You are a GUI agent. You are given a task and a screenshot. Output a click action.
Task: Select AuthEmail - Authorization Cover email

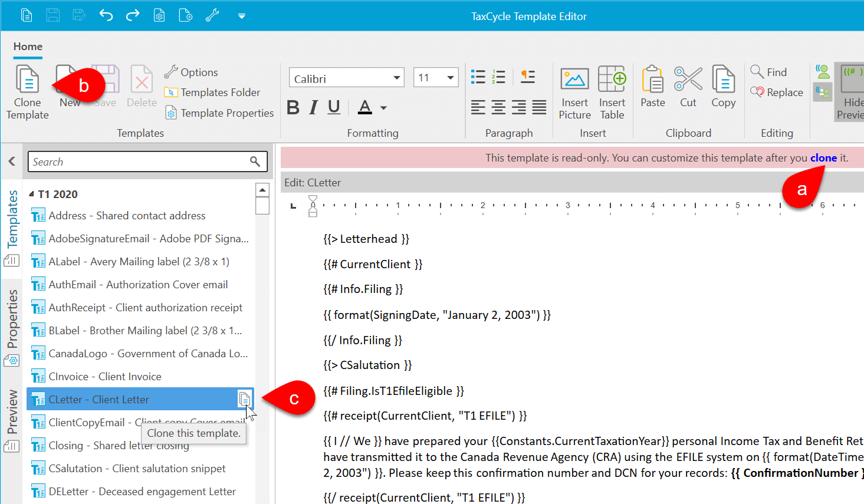[140, 285]
